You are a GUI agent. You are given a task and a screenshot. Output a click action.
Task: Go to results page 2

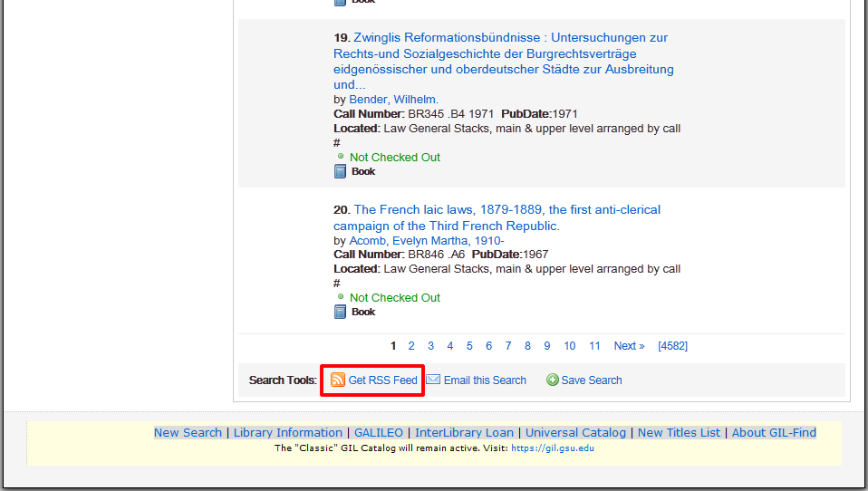(411, 346)
